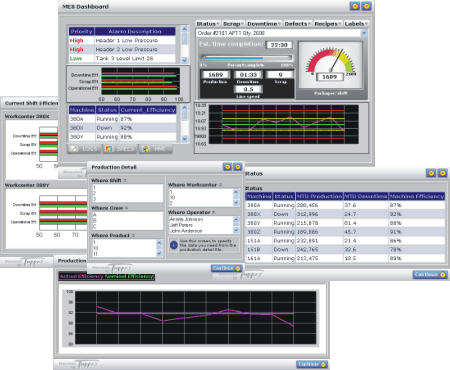Click the Workcenter 380Y heading
Viewport: 450px width, 370px height.
point(27,185)
